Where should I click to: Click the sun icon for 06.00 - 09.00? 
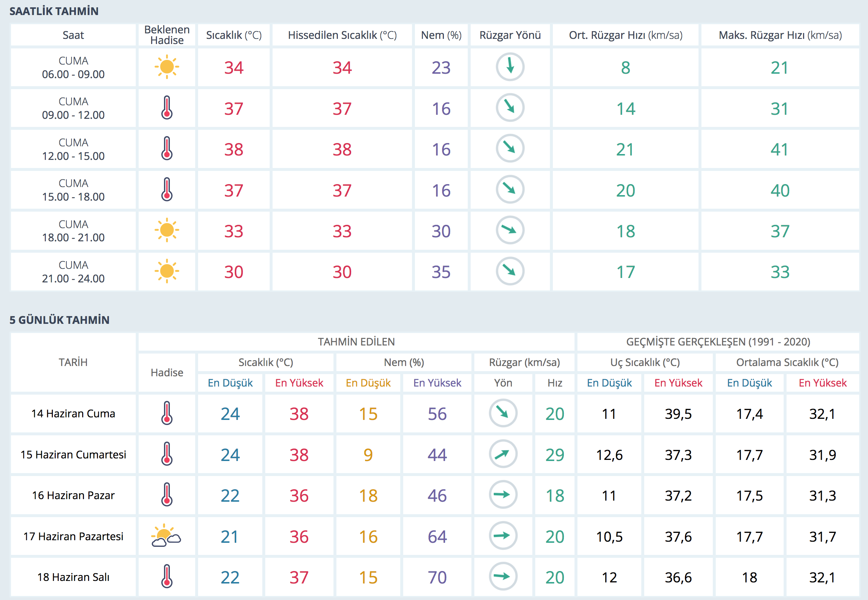(167, 67)
